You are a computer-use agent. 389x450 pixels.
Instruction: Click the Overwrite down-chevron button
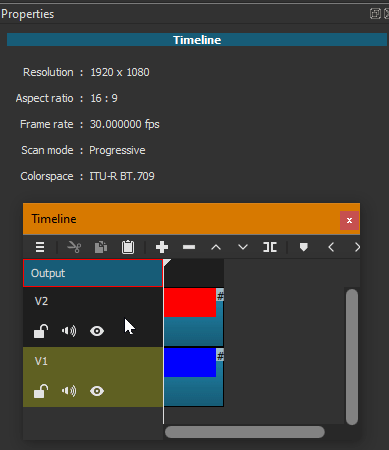point(243,247)
